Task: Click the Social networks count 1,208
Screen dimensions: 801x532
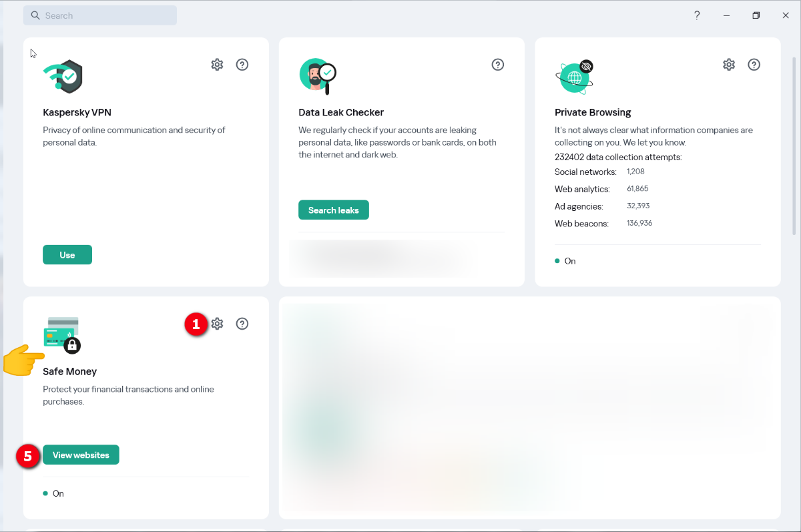Action: pyautogui.click(x=637, y=172)
